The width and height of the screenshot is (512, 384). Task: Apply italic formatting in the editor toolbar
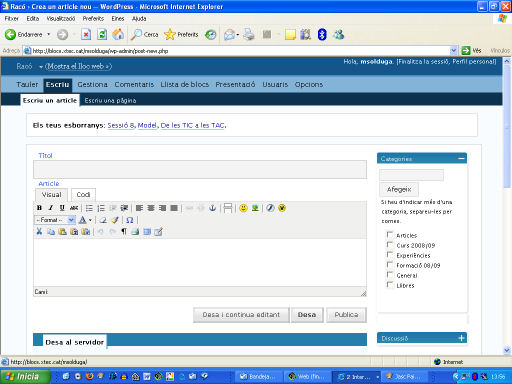click(51, 208)
